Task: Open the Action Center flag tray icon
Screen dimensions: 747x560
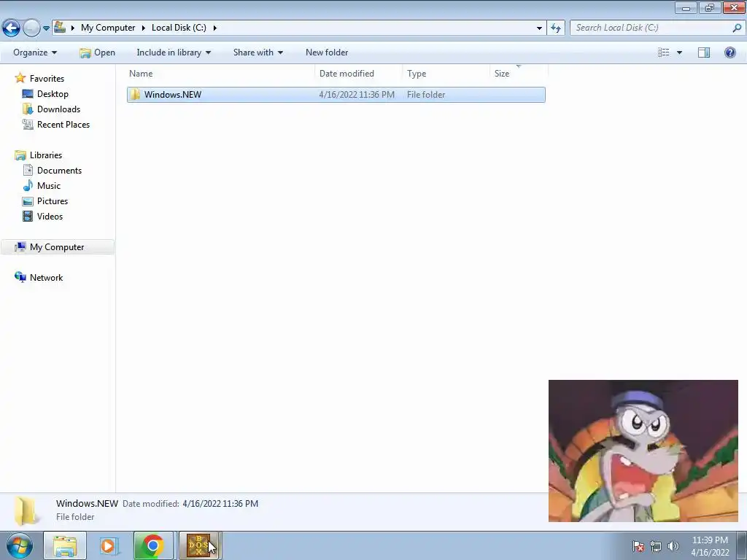Action: pos(638,546)
